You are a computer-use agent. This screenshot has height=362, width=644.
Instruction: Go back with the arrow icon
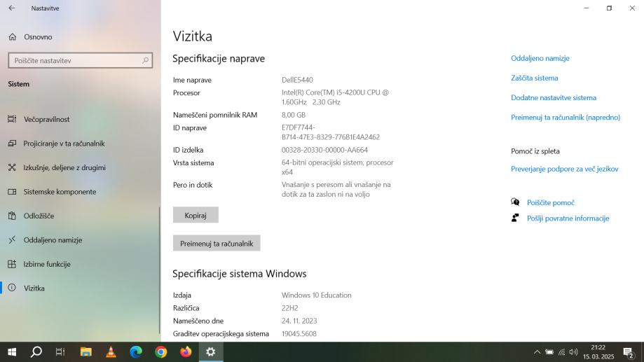pyautogui.click(x=11, y=8)
